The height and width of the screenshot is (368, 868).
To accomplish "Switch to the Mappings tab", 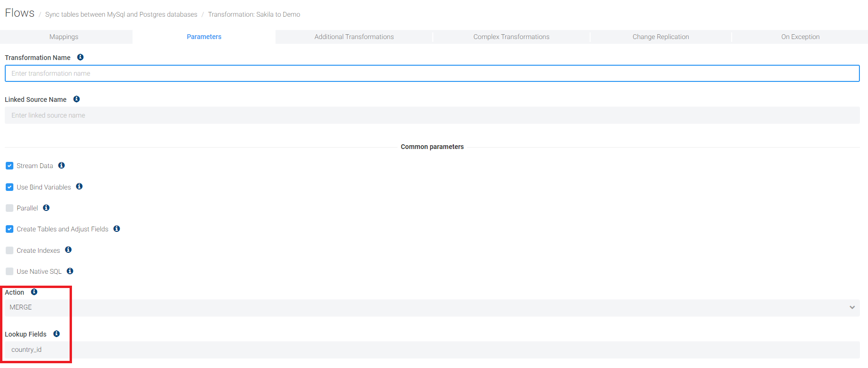I will pyautogui.click(x=64, y=37).
